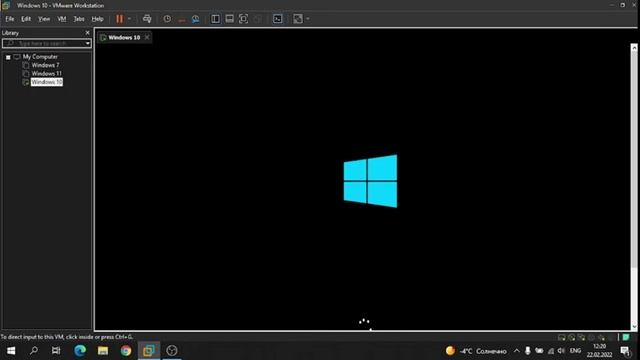
Task: Click the scrollbar up arrow of the VM view
Action: (x=634, y=48)
